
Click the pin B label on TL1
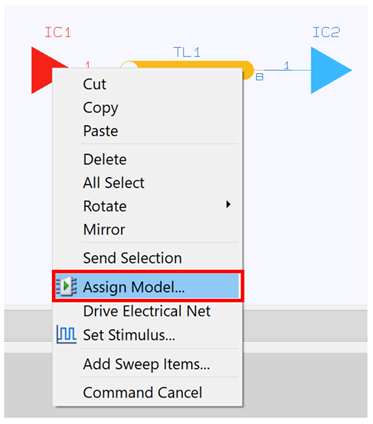259,77
